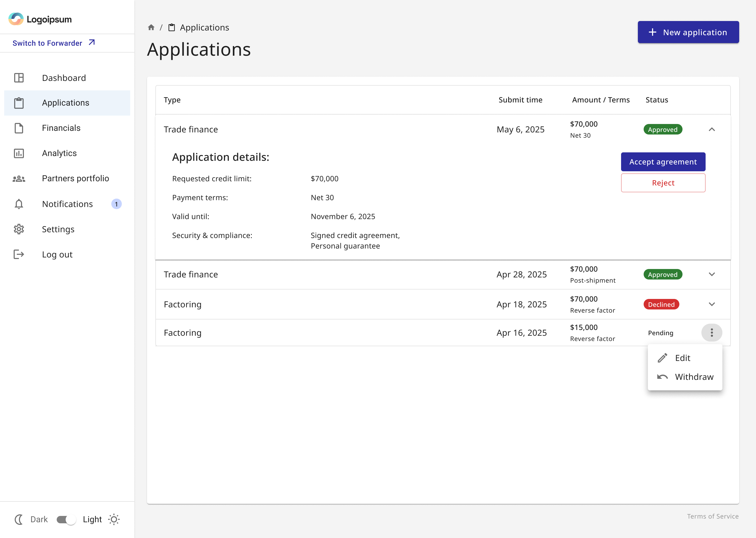Choose Edit from the context menu
Screen dimensions: 756x538
click(685, 358)
